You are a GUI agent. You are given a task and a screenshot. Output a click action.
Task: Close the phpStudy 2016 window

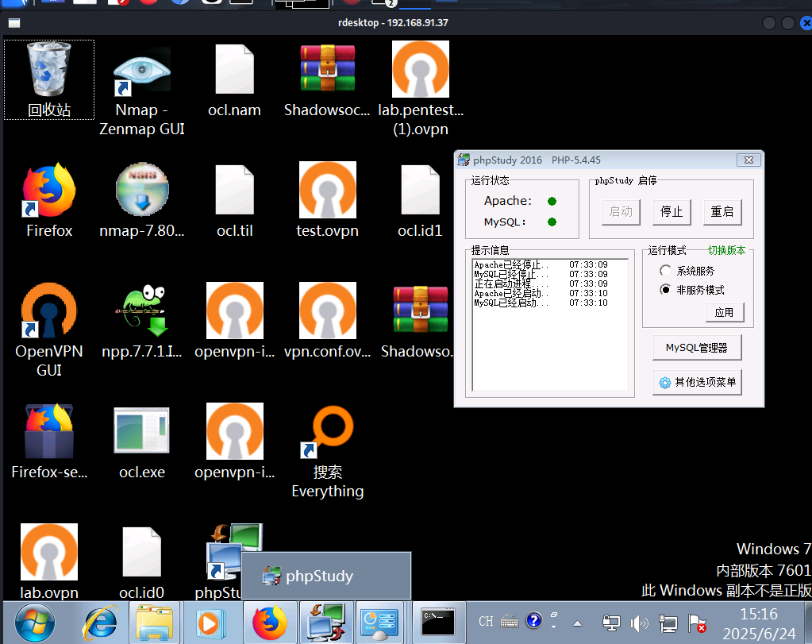pyautogui.click(x=749, y=160)
